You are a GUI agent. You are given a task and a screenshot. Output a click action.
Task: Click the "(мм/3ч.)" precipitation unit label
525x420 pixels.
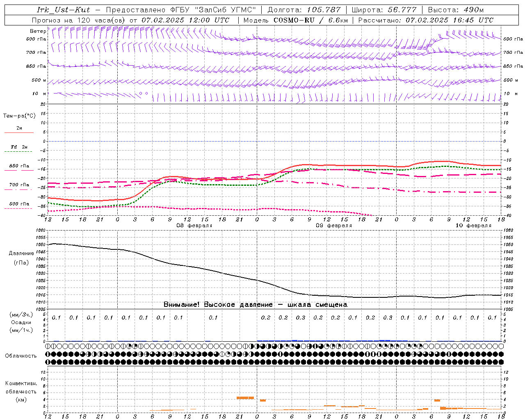[21, 315]
